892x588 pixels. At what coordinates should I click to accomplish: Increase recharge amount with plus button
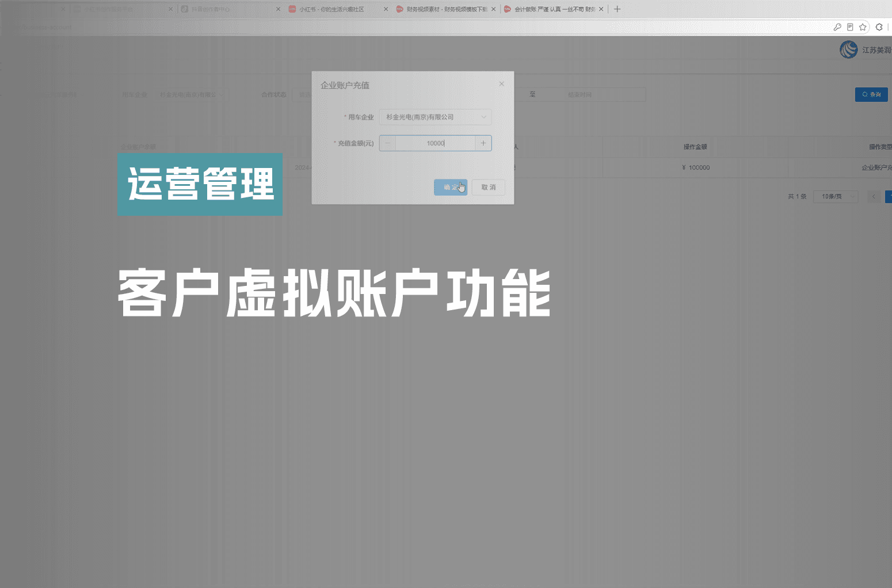483,143
